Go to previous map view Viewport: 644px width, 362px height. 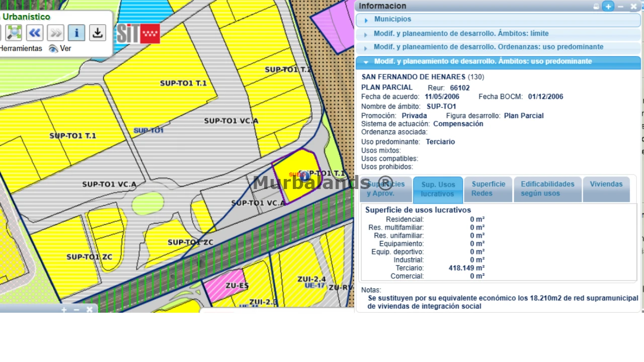tap(35, 33)
